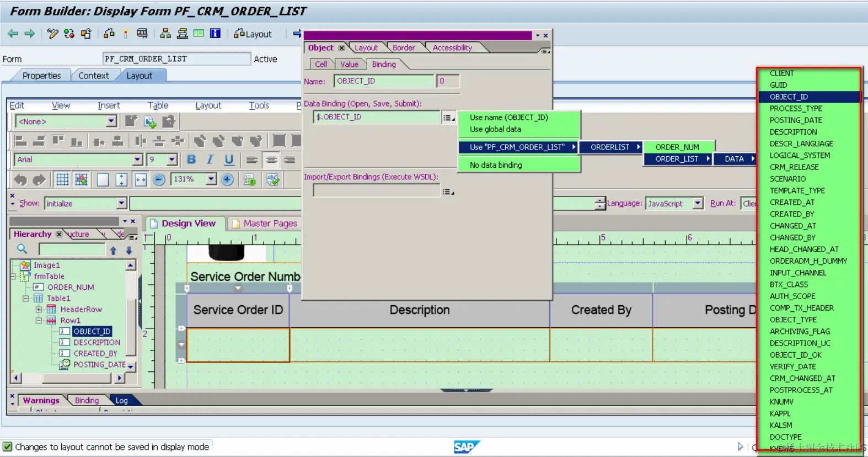Screen dimensions: 868x457
Task: Switch to the Binding report tab
Action: pos(87,401)
